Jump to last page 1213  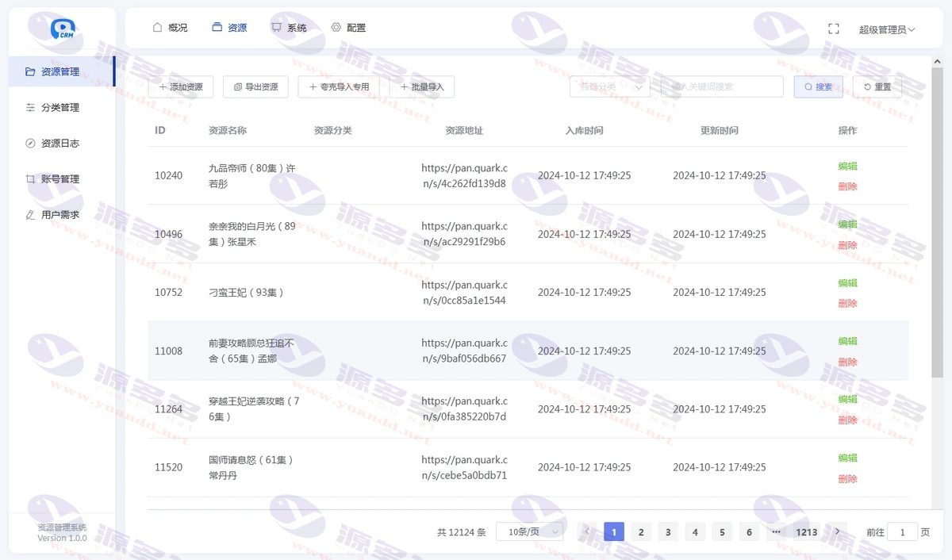pyautogui.click(x=807, y=531)
